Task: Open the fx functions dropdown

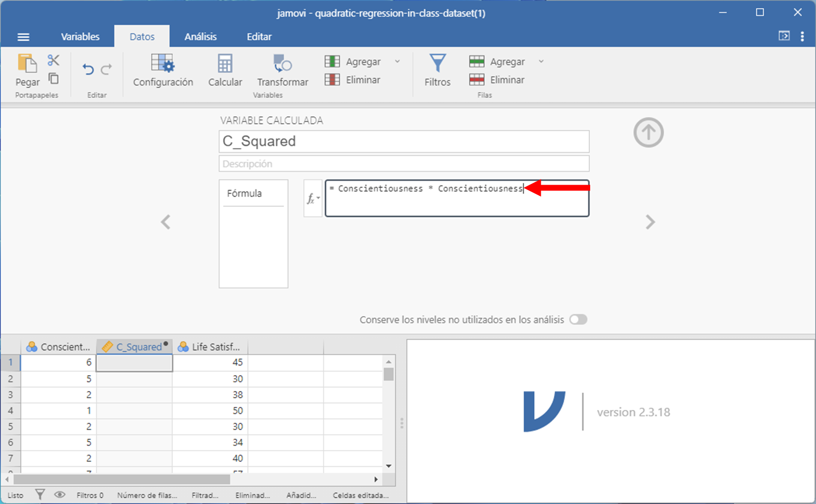Action: pyautogui.click(x=313, y=198)
